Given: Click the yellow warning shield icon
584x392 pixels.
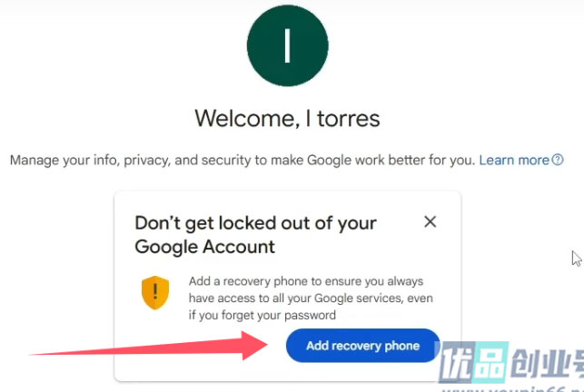Looking at the screenshot, I should coord(155,292).
